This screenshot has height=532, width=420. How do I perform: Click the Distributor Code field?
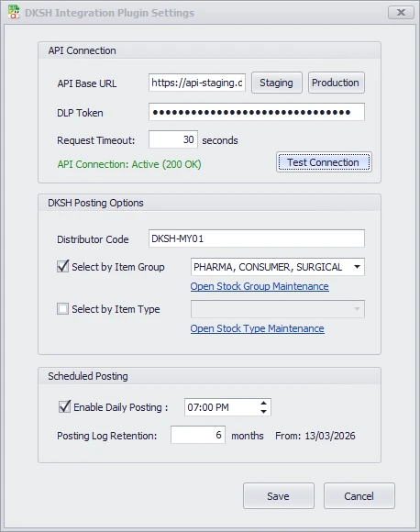257,238
